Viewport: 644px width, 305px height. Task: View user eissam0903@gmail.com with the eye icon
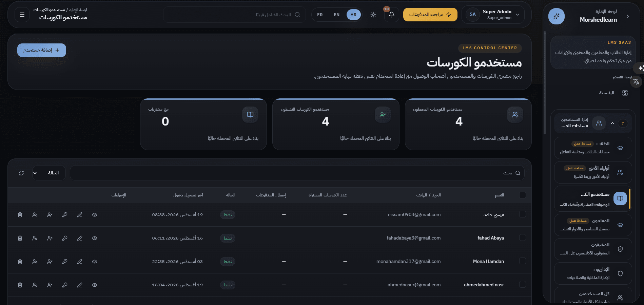(x=95, y=215)
